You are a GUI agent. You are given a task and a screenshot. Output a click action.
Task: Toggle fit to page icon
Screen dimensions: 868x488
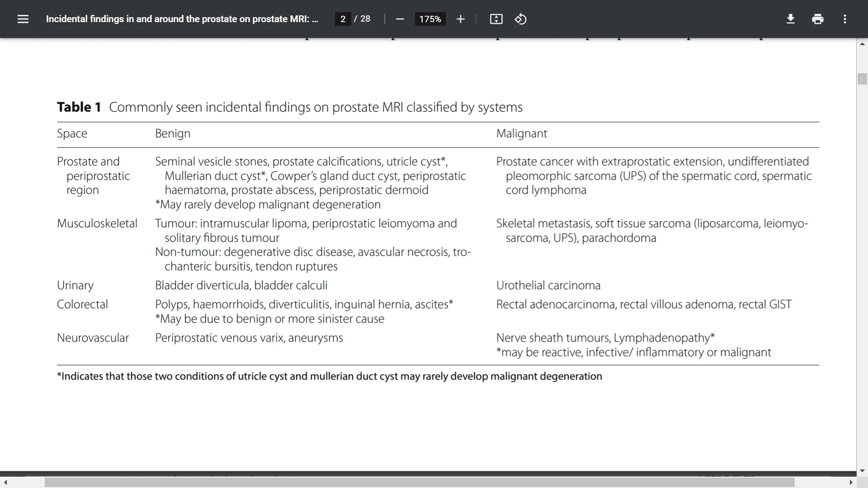(496, 19)
